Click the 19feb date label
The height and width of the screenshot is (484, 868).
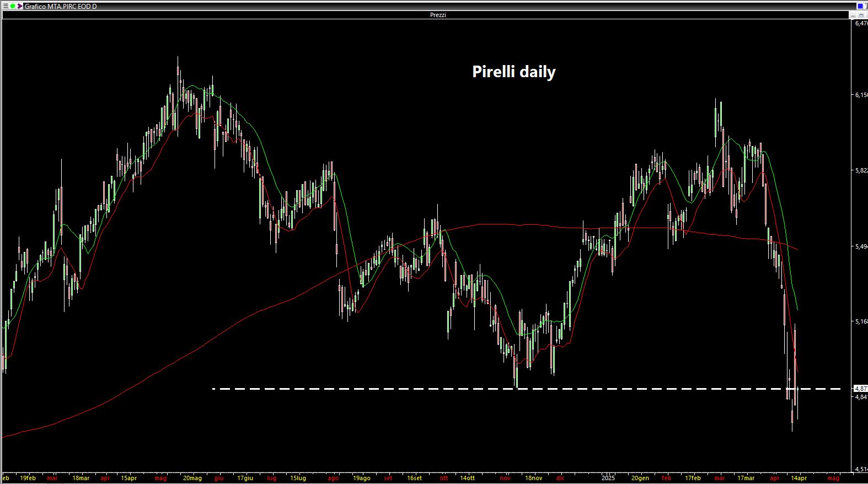coord(28,478)
